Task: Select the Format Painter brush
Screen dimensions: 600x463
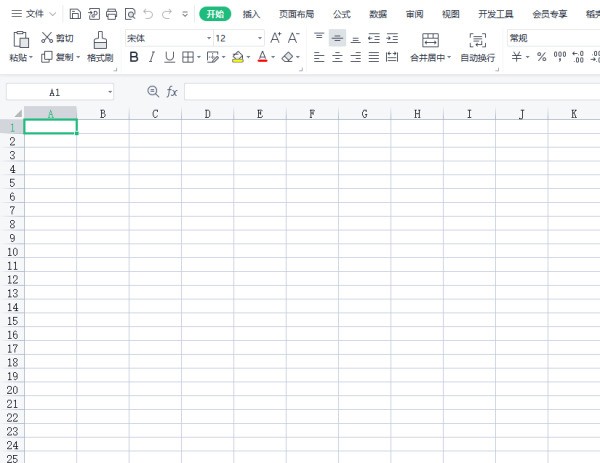Action: pos(100,40)
